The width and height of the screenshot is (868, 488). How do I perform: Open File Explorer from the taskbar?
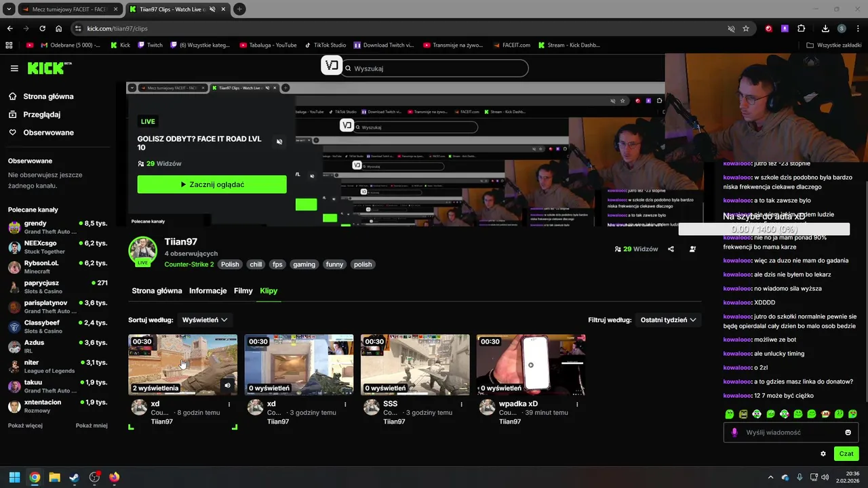[x=54, y=477]
